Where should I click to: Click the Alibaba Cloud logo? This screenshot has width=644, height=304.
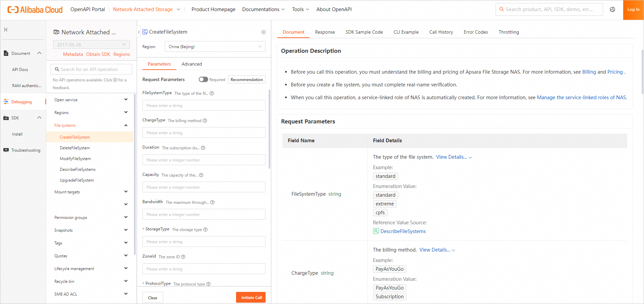pos(35,10)
